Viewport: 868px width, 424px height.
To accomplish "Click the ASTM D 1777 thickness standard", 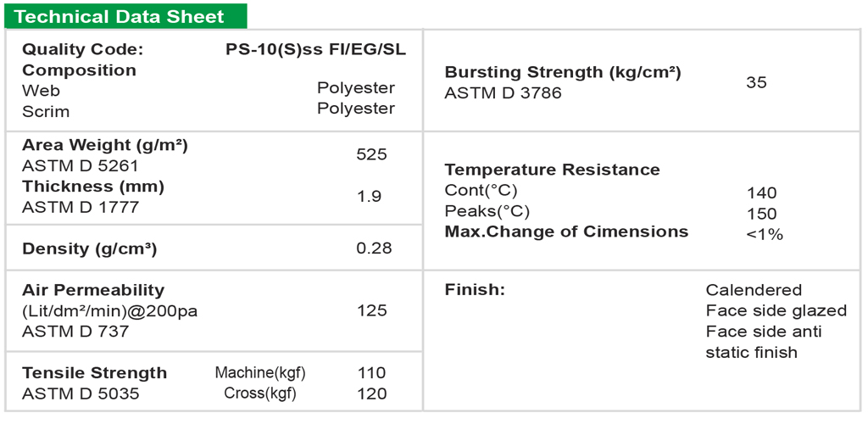I will (x=81, y=207).
